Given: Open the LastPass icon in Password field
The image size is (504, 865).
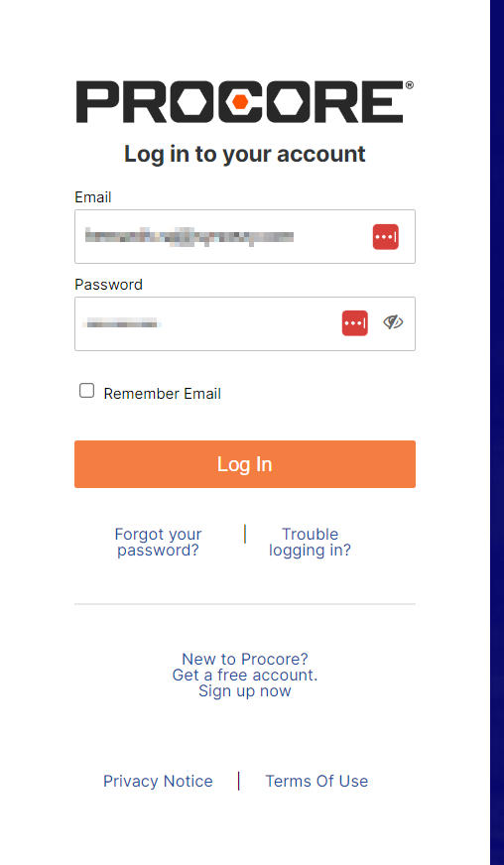Looking at the screenshot, I should tap(355, 323).
